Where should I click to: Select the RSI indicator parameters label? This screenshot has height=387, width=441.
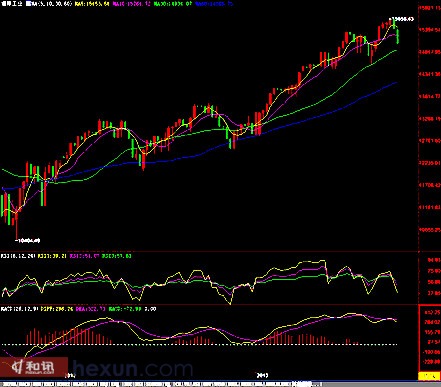[x=18, y=256]
